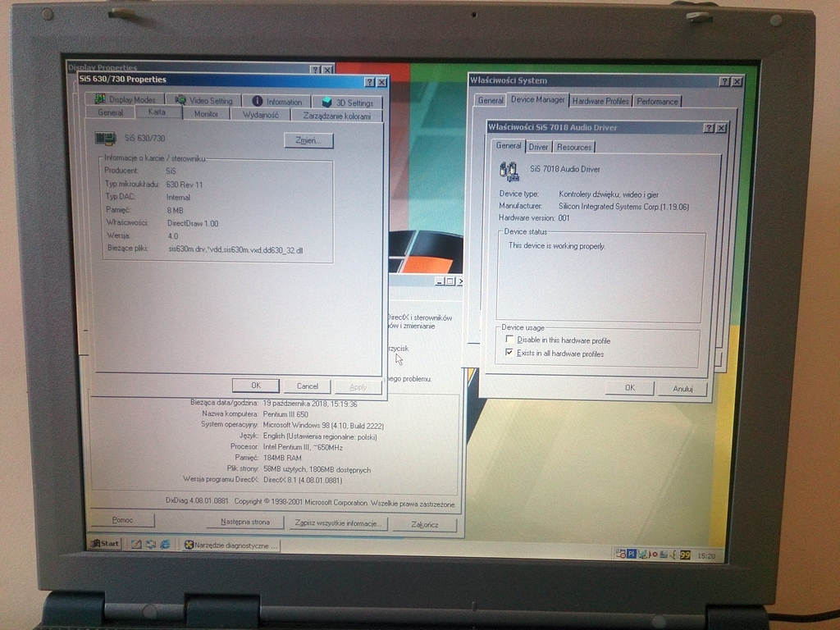Screen dimensions: 840x630
Task: Click Następna strona button
Action: click(x=244, y=521)
